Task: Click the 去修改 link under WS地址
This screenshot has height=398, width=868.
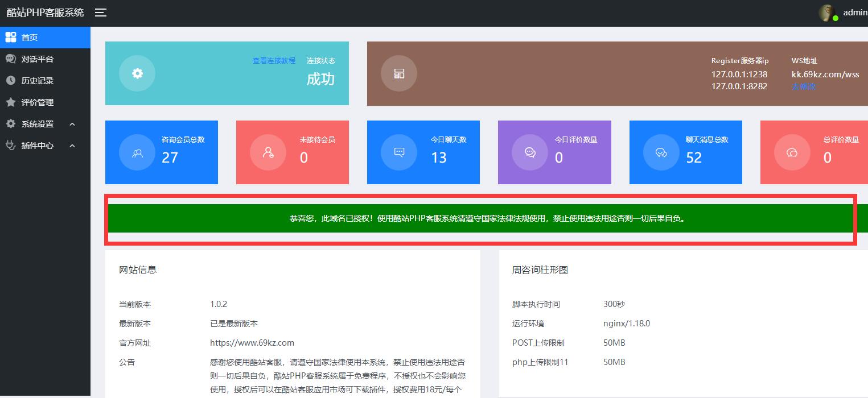Action: (x=803, y=86)
